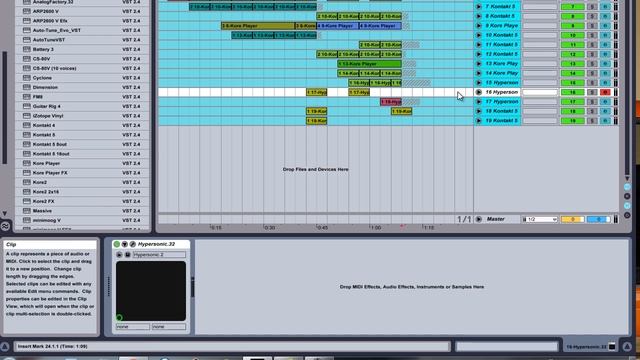The image size is (640, 360).
Task: Select green 1 13-Kore Player clip
Action: (x=369, y=64)
